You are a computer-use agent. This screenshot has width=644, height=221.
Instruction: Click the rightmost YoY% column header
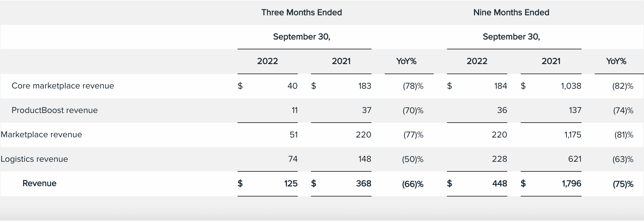tap(616, 61)
